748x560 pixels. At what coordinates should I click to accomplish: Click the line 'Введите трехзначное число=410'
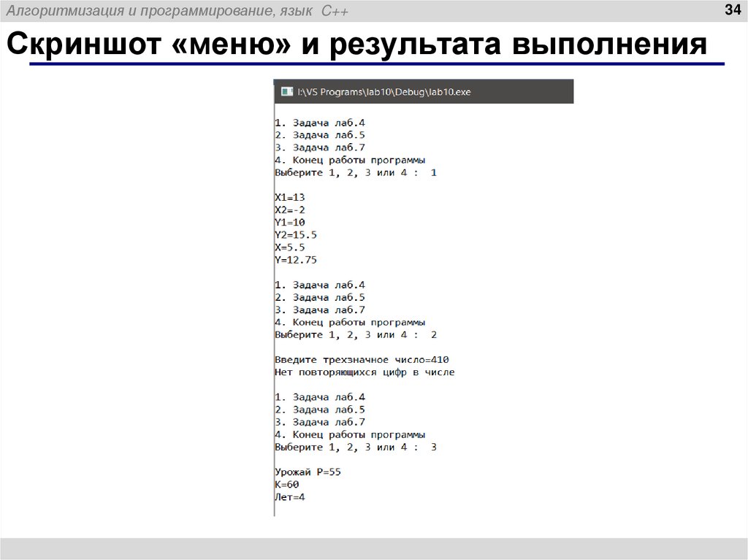point(362,360)
